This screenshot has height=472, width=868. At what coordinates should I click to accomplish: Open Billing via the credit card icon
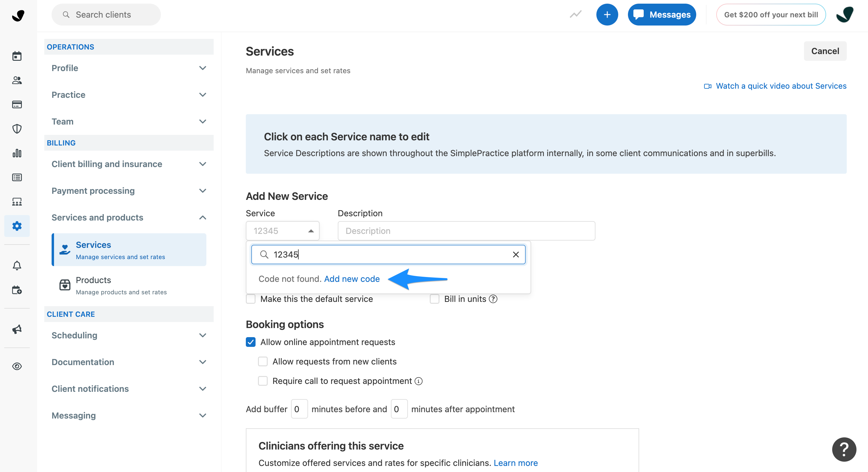pos(17,104)
